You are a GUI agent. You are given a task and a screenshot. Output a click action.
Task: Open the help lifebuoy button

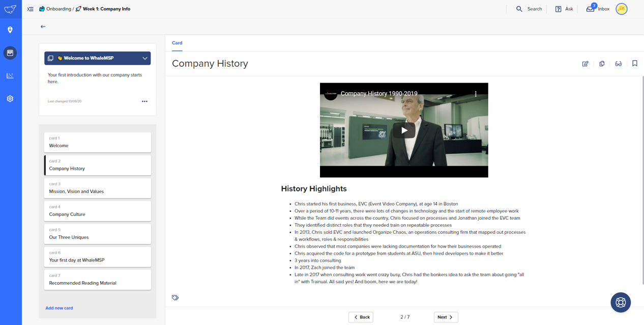pos(620,303)
